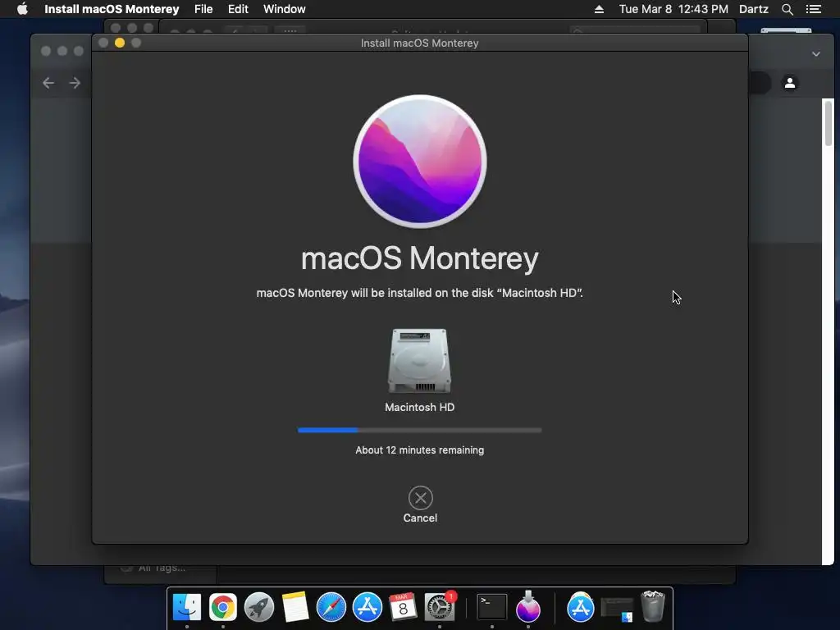
Task: Go back in the background App Store window
Action: coord(48,83)
